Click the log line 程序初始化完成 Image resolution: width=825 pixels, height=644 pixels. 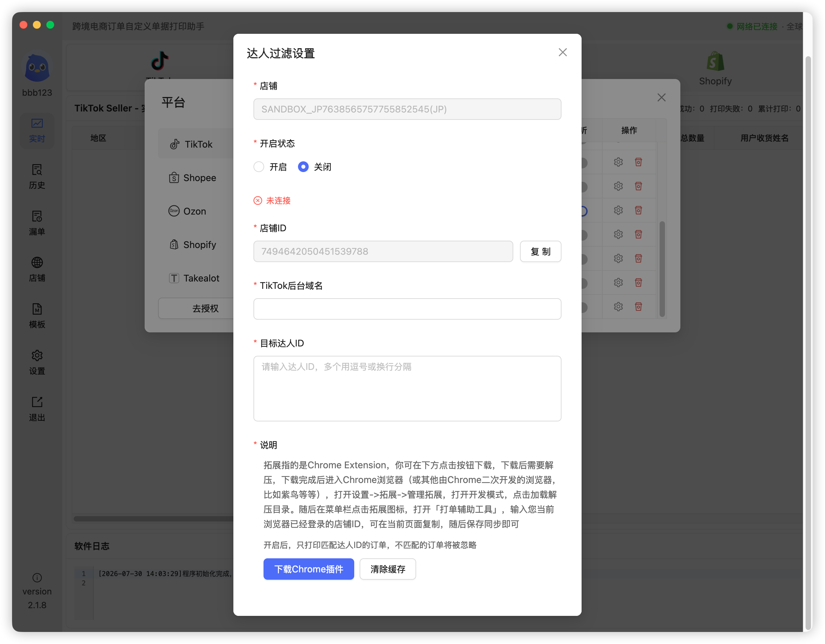tap(165, 573)
